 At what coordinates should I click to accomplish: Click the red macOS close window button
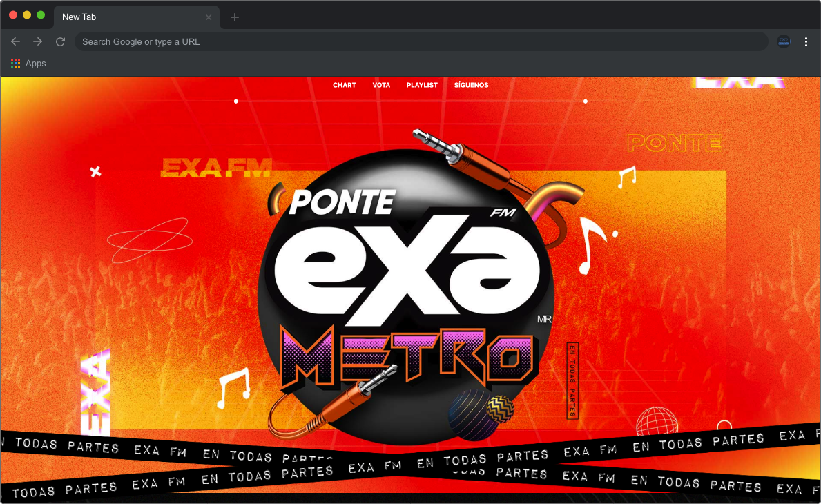13,15
